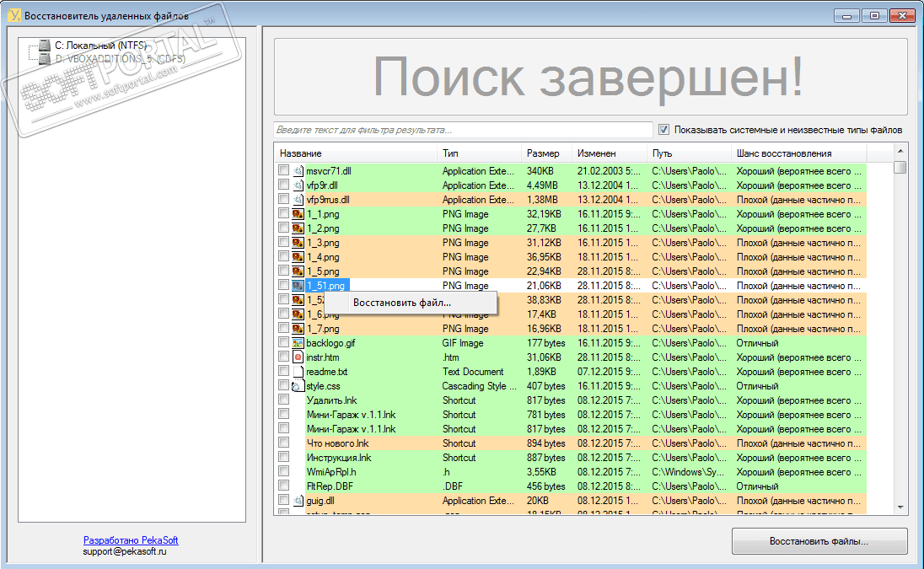The image size is (924, 569).
Task: Minimize the file recovery window
Action: (x=846, y=16)
